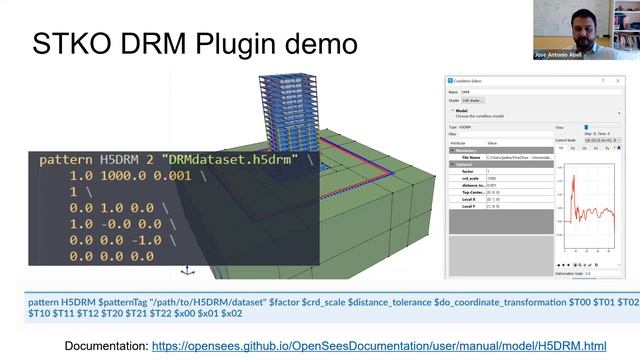Collapse the Optional attribute group
640x360 pixels.
[x=452, y=164]
